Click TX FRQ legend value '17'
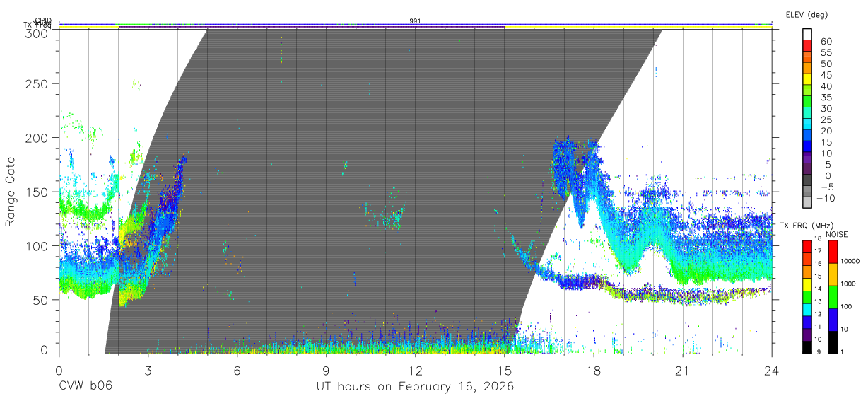The width and height of the screenshot is (868, 401). [x=819, y=251]
